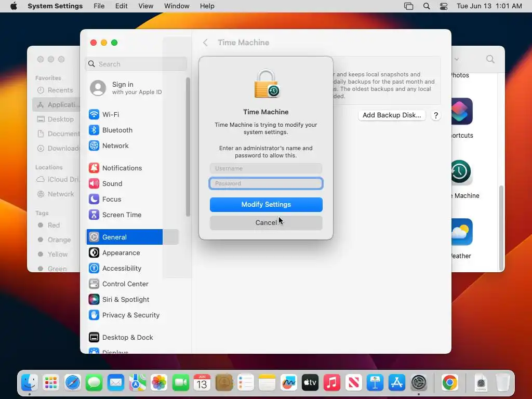Image resolution: width=532 pixels, height=399 pixels.
Task: Open Freeform from the Dock
Action: pos(289,383)
